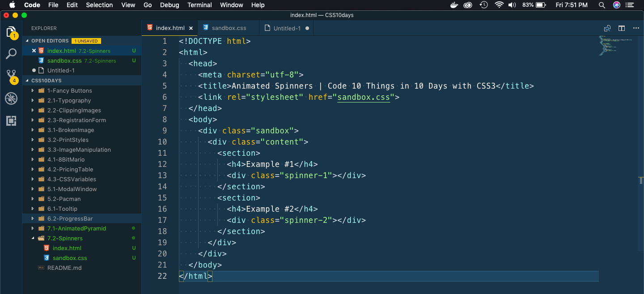Expand the 2.1-Typography folder

33,100
